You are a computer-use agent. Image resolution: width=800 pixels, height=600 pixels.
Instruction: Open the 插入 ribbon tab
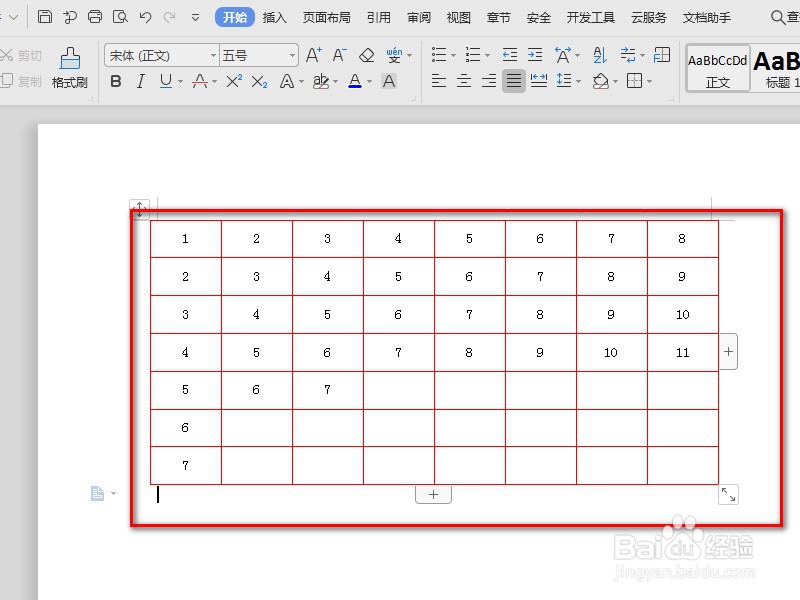pos(274,17)
